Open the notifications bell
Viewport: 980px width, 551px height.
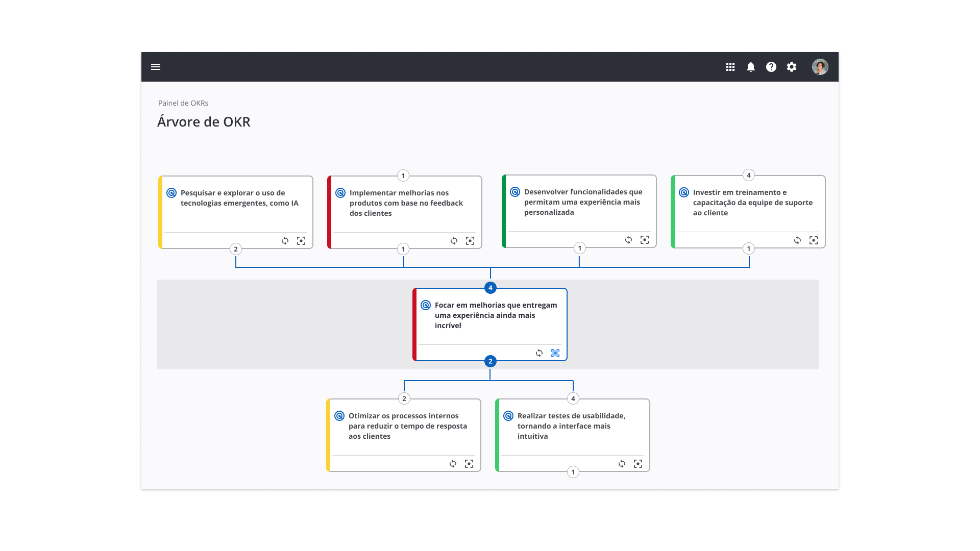[x=751, y=67]
